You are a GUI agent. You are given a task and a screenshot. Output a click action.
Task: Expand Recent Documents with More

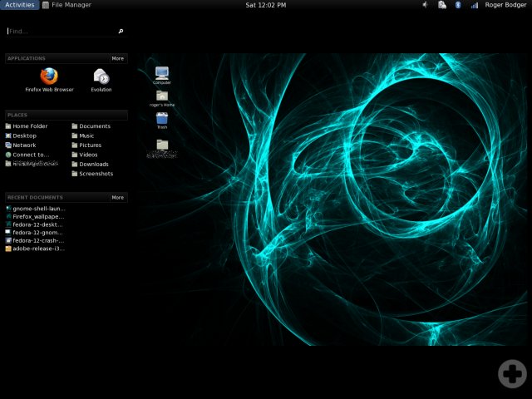pyautogui.click(x=117, y=197)
